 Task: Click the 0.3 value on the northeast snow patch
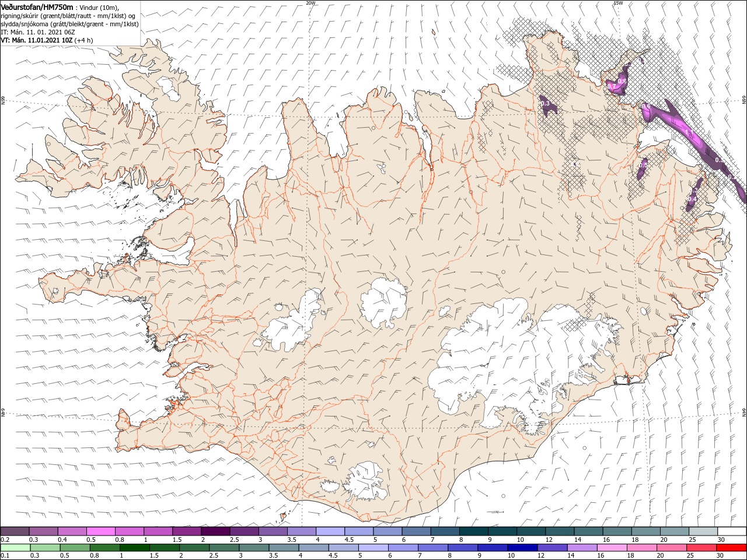(x=545, y=103)
